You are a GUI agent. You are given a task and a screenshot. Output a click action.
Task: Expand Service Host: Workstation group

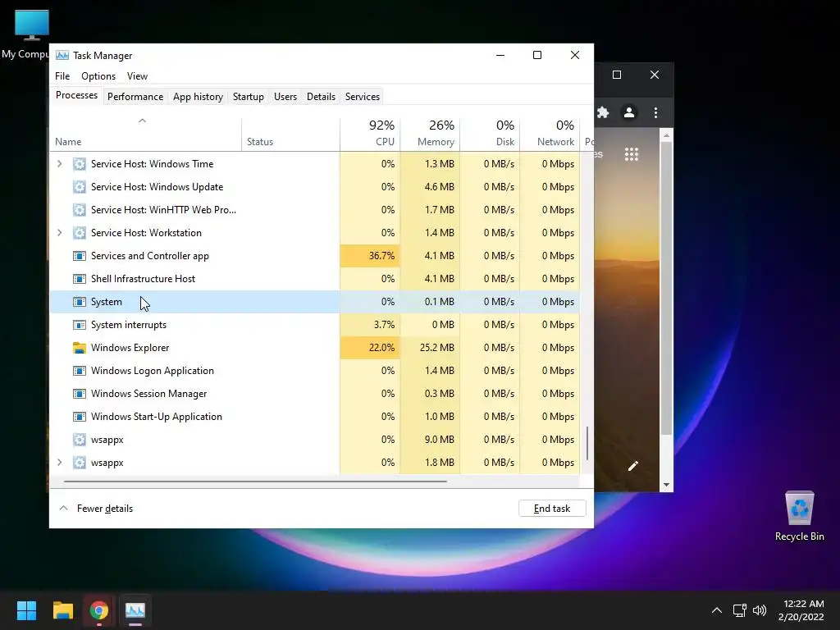pos(59,233)
